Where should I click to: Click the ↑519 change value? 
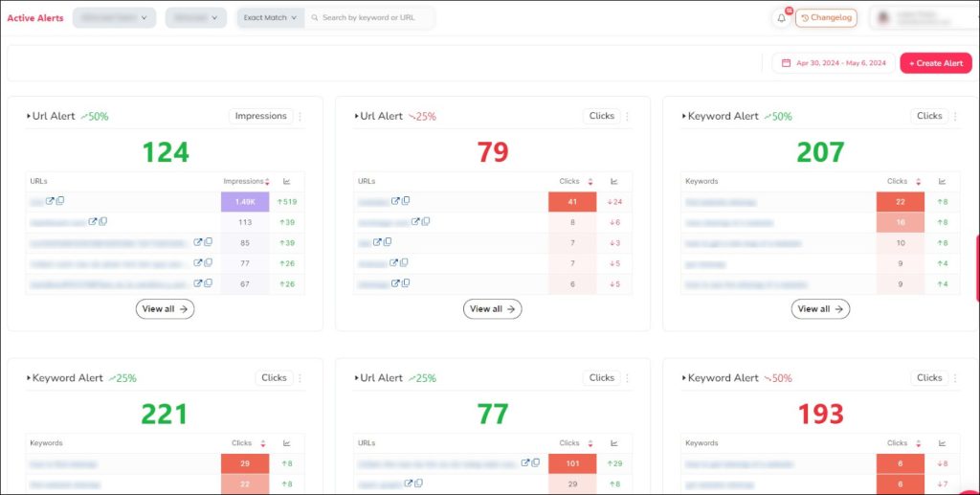[287, 202]
